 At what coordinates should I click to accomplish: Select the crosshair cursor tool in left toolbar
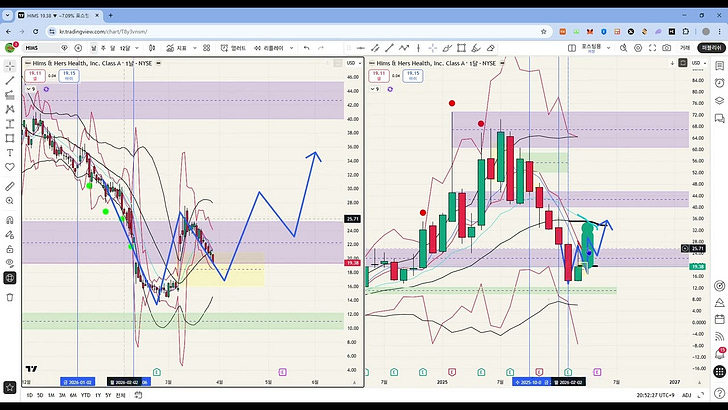[x=10, y=66]
